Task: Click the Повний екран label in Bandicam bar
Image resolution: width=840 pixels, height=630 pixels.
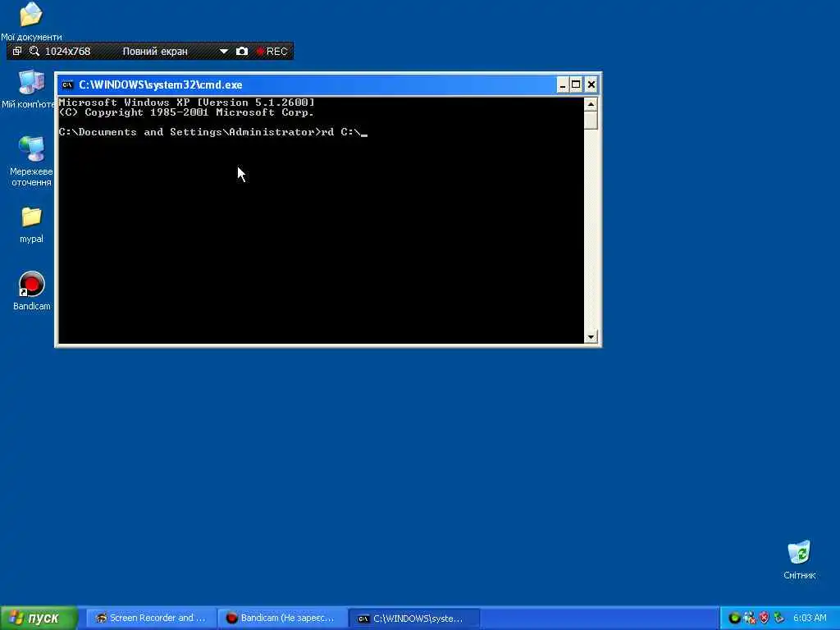Action: (155, 52)
